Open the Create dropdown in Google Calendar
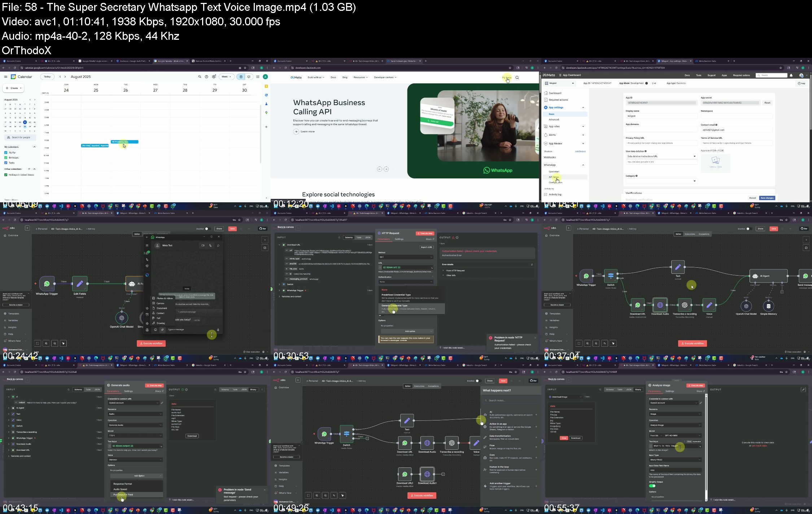Image resolution: width=812 pixels, height=514 pixels. pyautogui.click(x=14, y=88)
